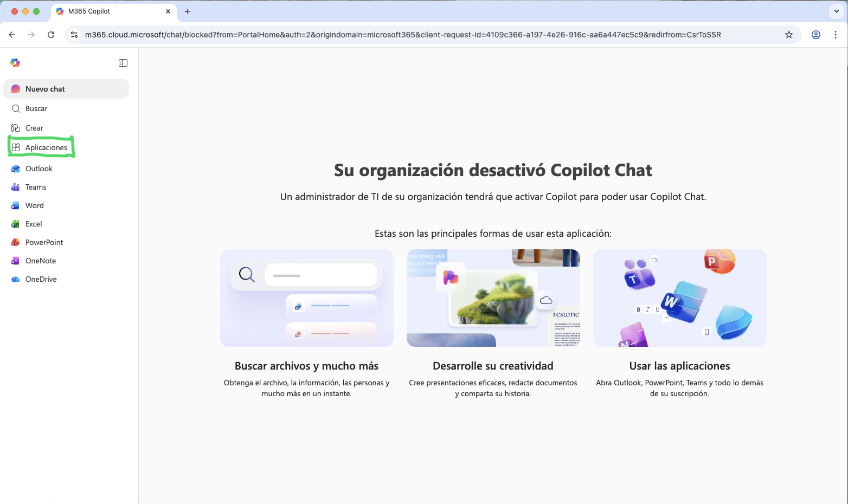Click the 'Desarrolle su creatividad' title
The height and width of the screenshot is (504, 848).
[x=493, y=366]
